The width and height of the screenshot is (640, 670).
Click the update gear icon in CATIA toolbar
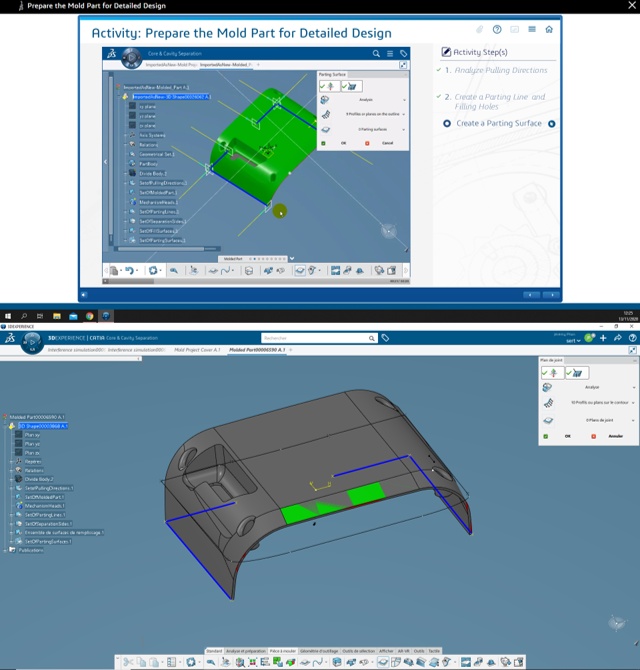[x=191, y=662]
